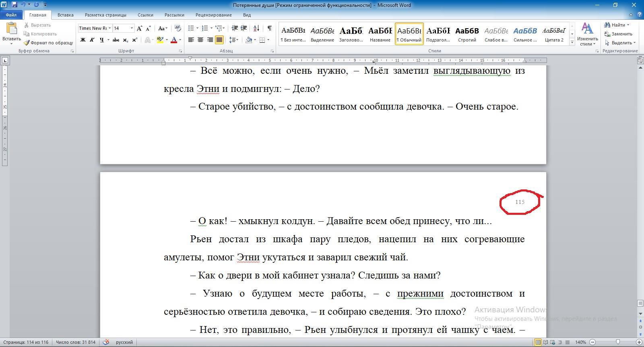Open the Рецензирование tab
The image size is (644, 347).
pos(213,15)
